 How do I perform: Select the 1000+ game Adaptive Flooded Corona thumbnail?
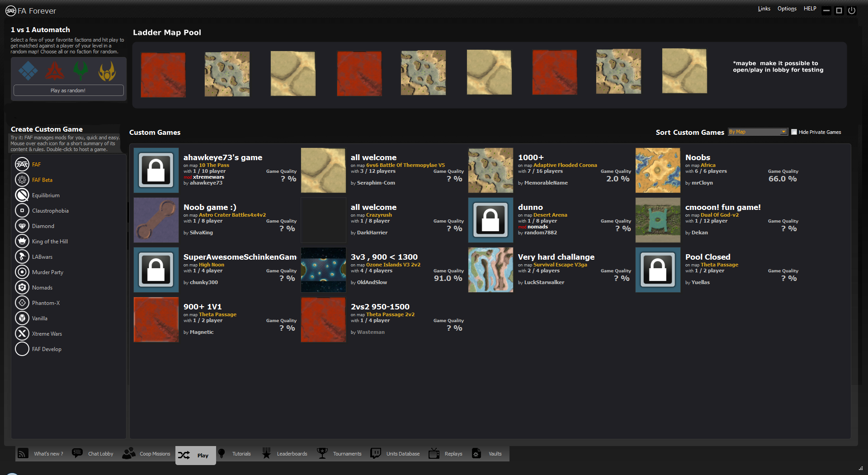[x=491, y=171]
